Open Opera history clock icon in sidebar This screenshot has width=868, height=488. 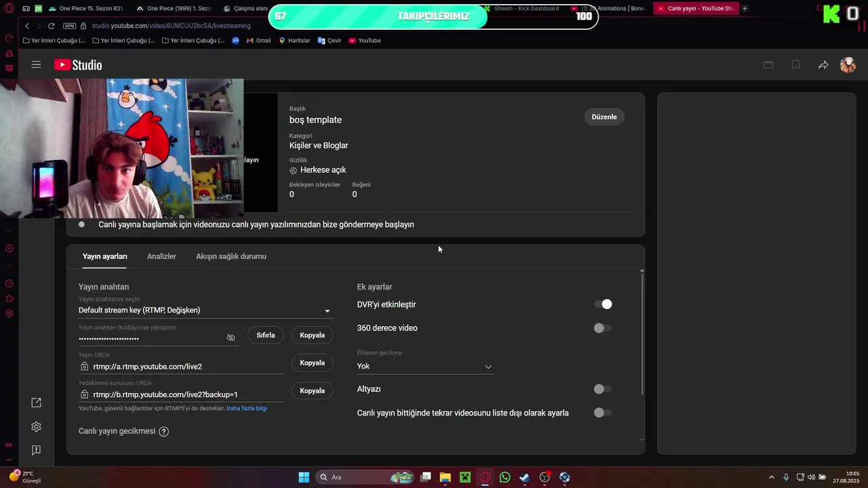pyautogui.click(x=9, y=283)
